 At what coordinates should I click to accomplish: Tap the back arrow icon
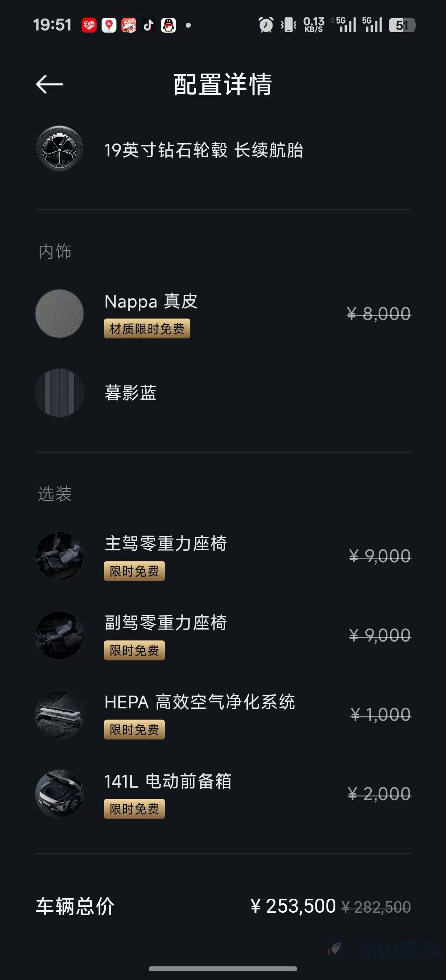point(50,84)
